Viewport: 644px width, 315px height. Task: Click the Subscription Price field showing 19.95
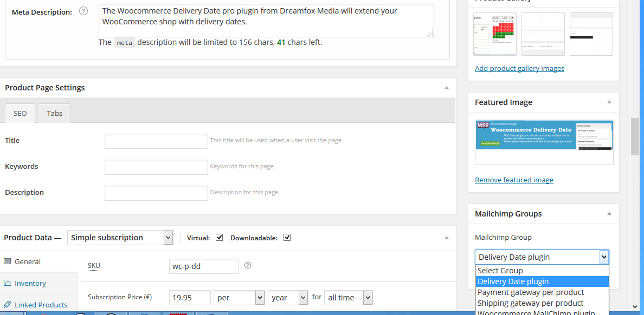190,298
